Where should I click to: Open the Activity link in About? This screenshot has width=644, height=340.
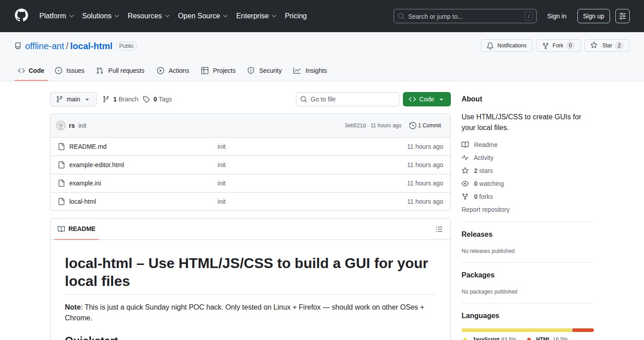[478, 158]
